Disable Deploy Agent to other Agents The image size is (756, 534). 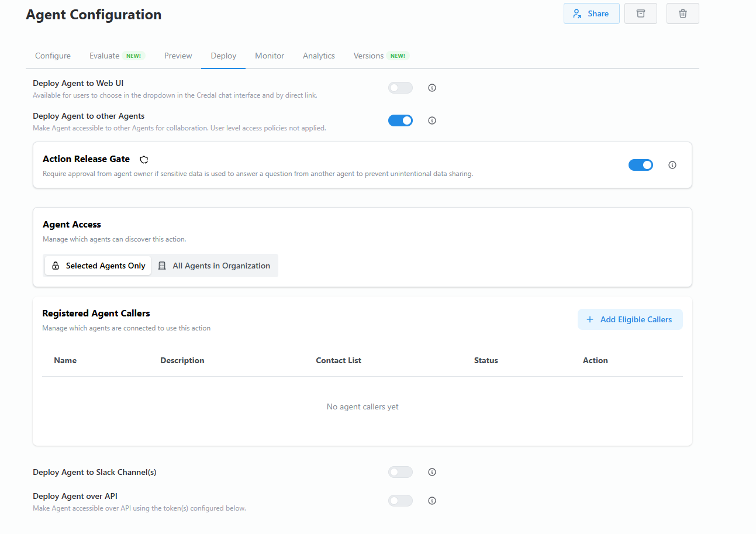400,120
